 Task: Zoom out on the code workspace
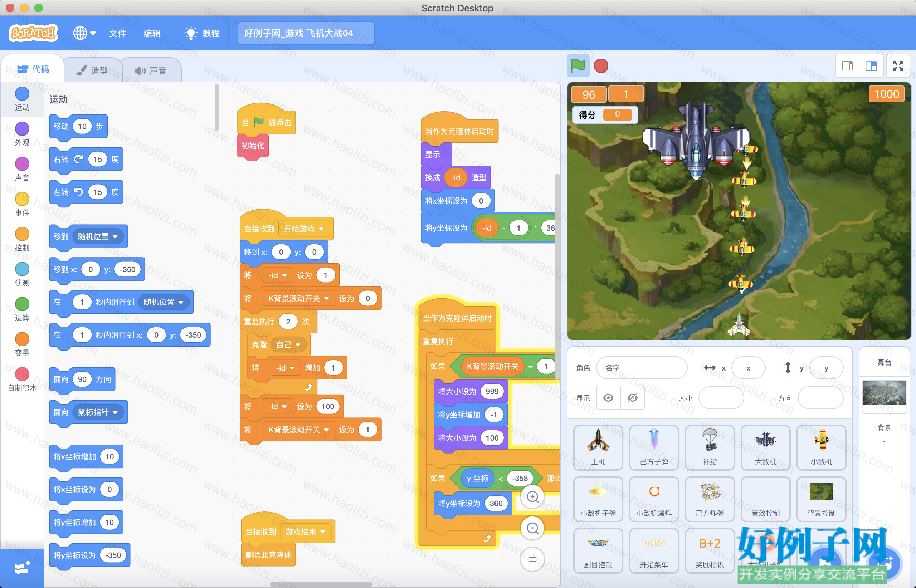pos(532,528)
